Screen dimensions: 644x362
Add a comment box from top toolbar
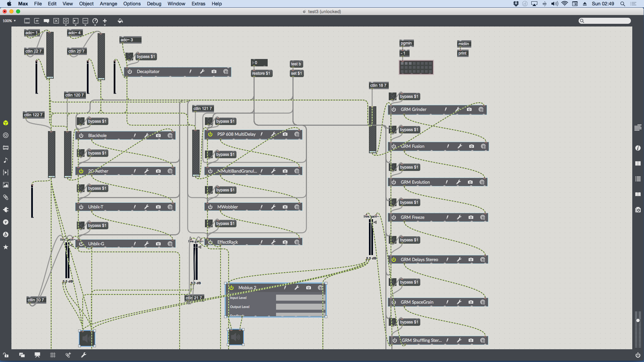(x=46, y=21)
